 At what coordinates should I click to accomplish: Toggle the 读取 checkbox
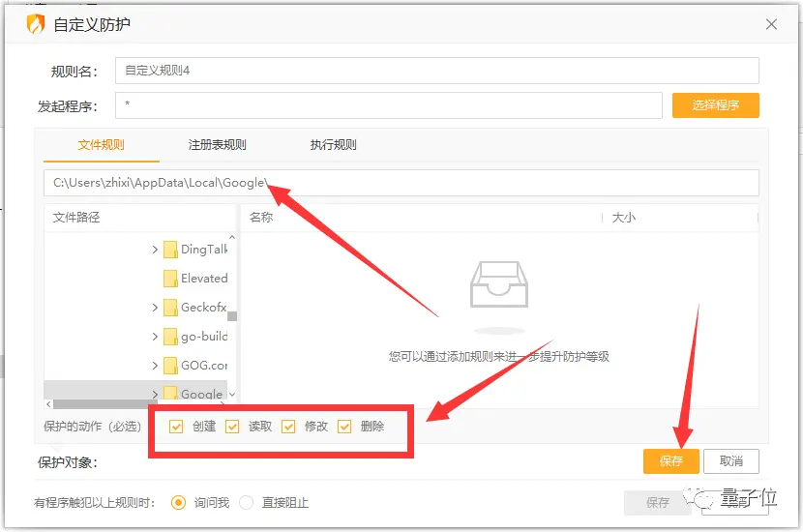[x=232, y=427]
